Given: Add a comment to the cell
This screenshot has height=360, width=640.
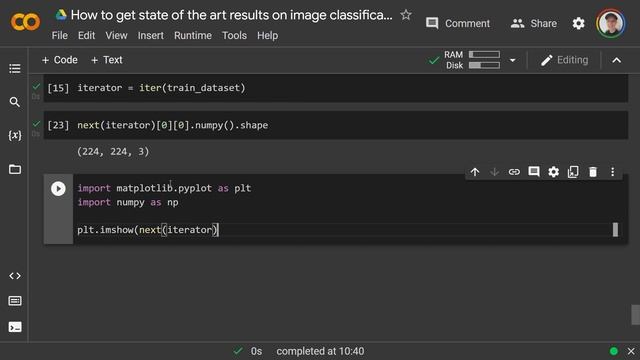Looking at the screenshot, I should pyautogui.click(x=533, y=172).
